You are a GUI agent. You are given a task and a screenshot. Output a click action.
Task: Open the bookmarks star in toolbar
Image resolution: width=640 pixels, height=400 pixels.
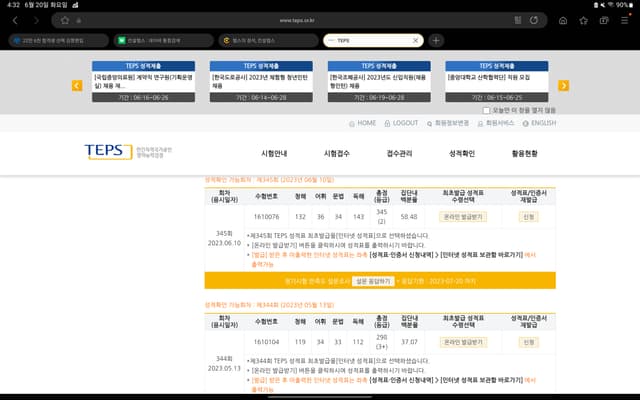583,20
